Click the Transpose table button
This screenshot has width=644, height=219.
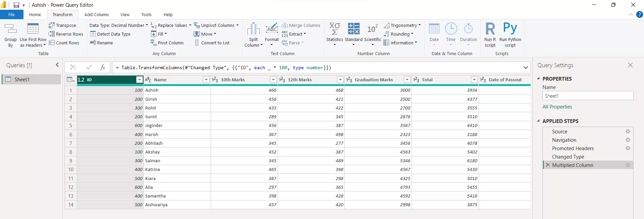point(62,25)
